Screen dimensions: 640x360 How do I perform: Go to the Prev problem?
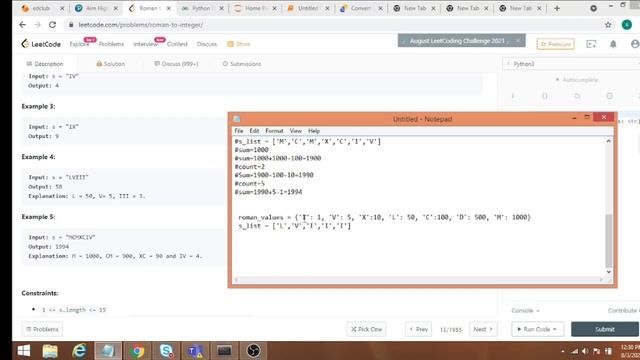coord(419,329)
